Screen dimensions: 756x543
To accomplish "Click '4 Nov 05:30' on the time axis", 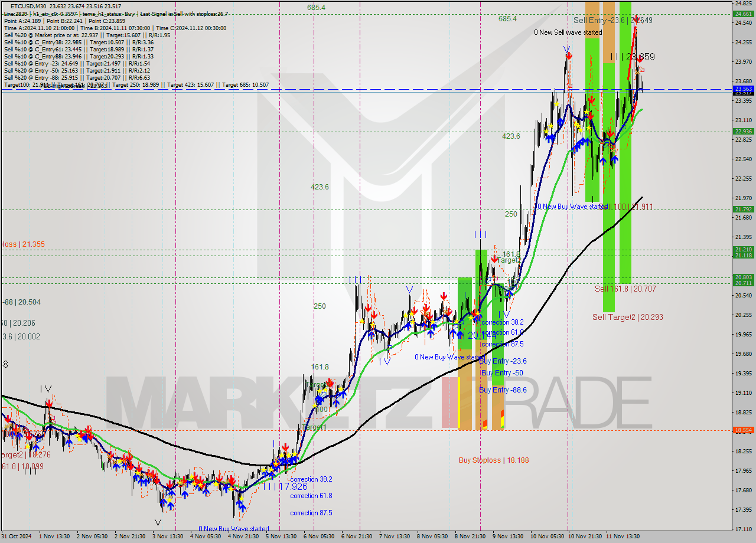I will tap(206, 536).
